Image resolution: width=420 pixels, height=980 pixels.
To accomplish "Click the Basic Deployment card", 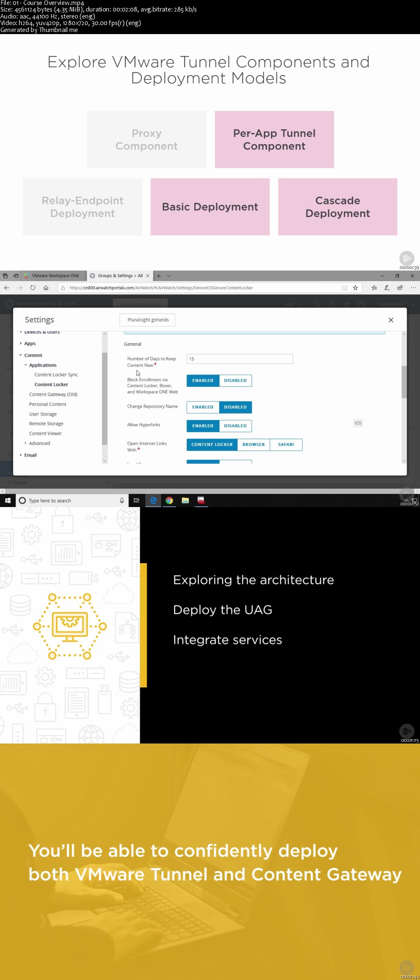I will point(210,207).
